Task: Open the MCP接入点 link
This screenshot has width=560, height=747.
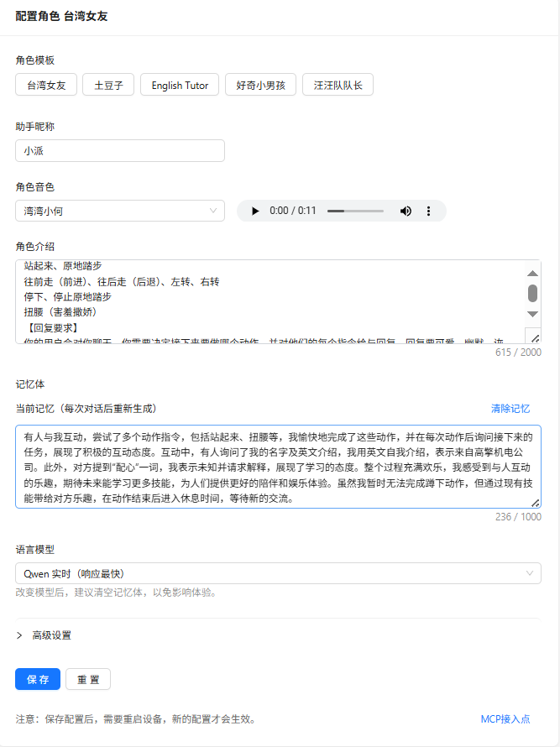Action: [x=505, y=719]
